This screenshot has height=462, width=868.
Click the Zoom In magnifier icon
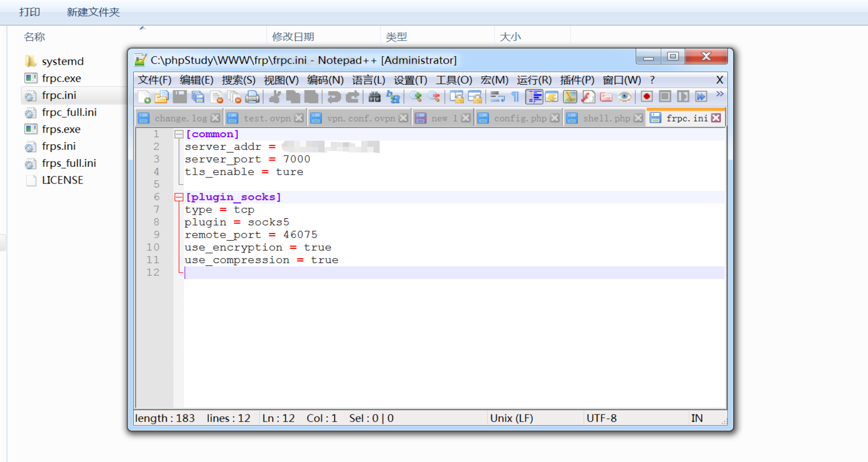tap(416, 97)
